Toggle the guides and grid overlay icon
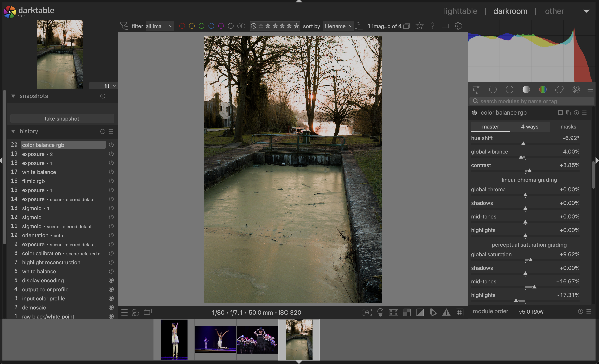The width and height of the screenshot is (599, 364). 459,312
